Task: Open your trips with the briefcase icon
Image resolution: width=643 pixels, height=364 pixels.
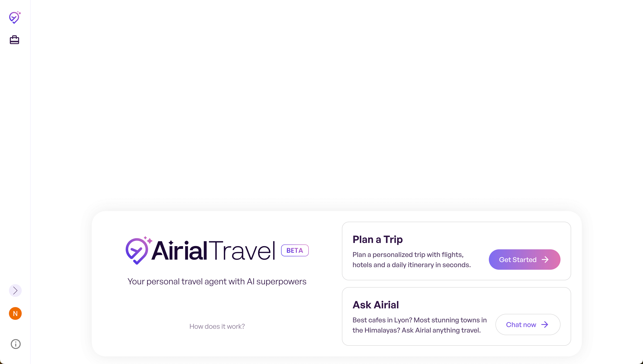Action: (x=14, y=40)
